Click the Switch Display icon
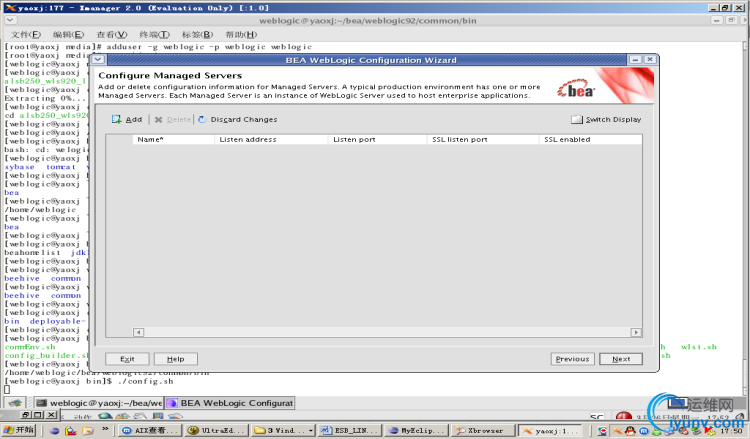 pyautogui.click(x=577, y=119)
